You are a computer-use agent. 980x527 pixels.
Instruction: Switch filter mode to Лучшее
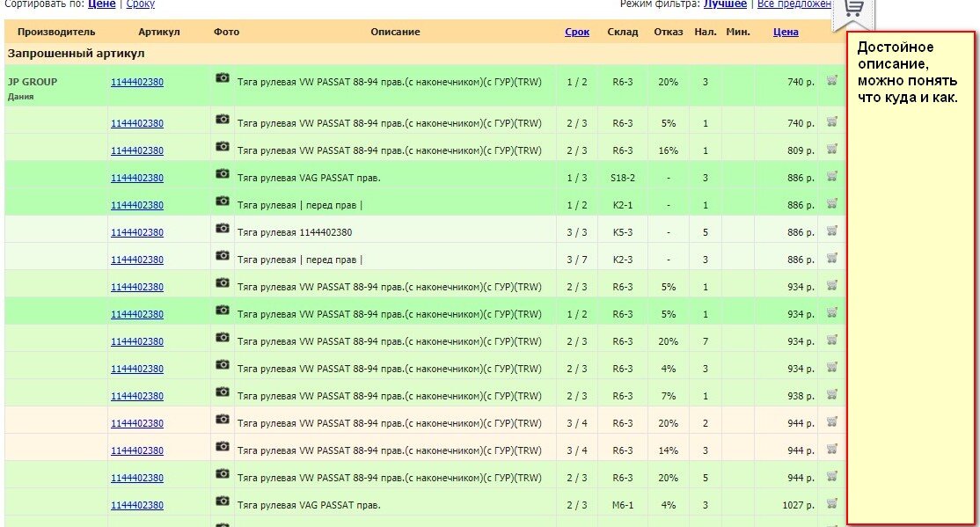coord(725,4)
